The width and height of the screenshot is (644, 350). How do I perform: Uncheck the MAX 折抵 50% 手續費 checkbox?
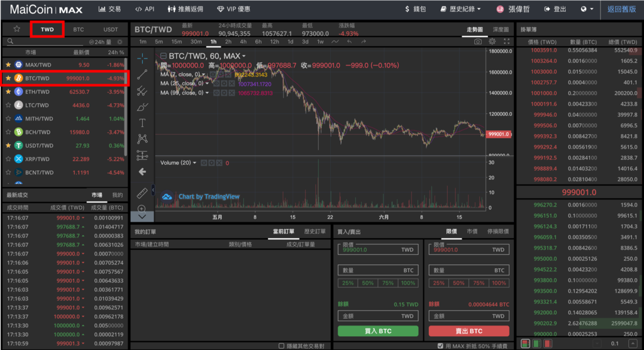point(440,346)
